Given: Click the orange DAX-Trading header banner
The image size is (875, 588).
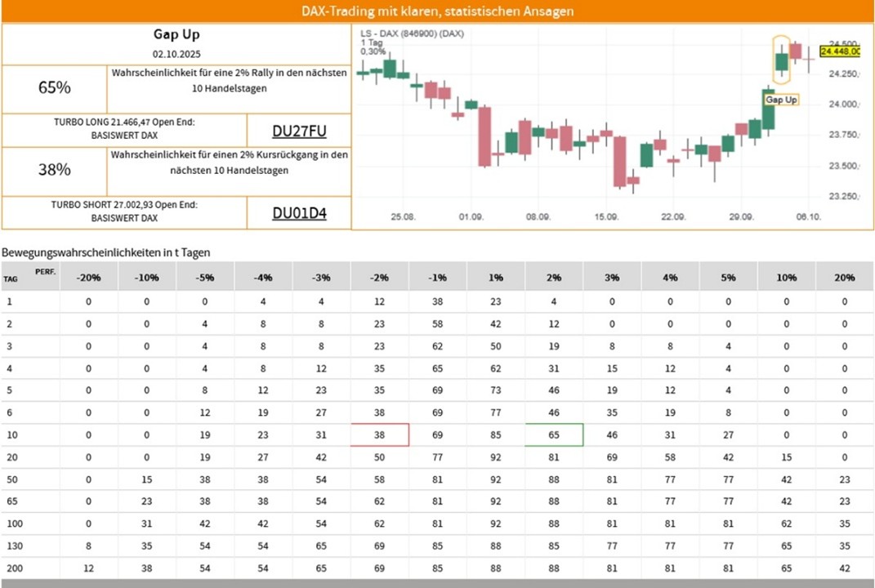Looking at the screenshot, I should (437, 11).
